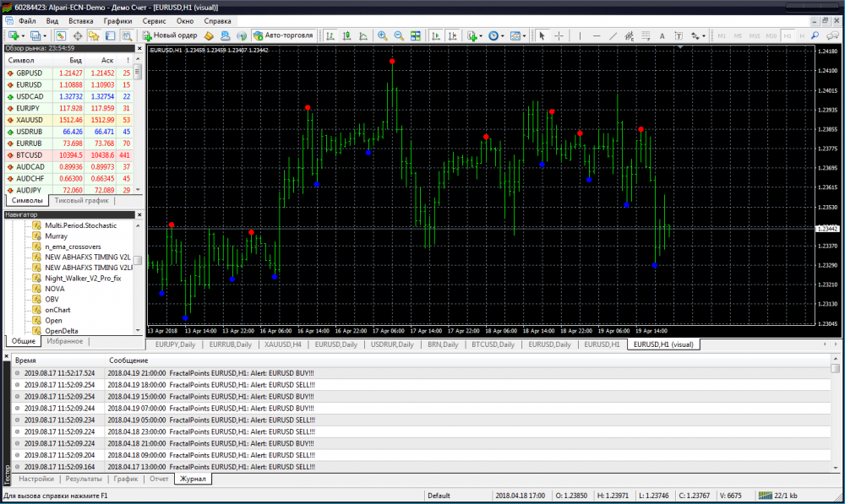Switch to bar chart display
845x504 pixels.
pyautogui.click(x=330, y=35)
